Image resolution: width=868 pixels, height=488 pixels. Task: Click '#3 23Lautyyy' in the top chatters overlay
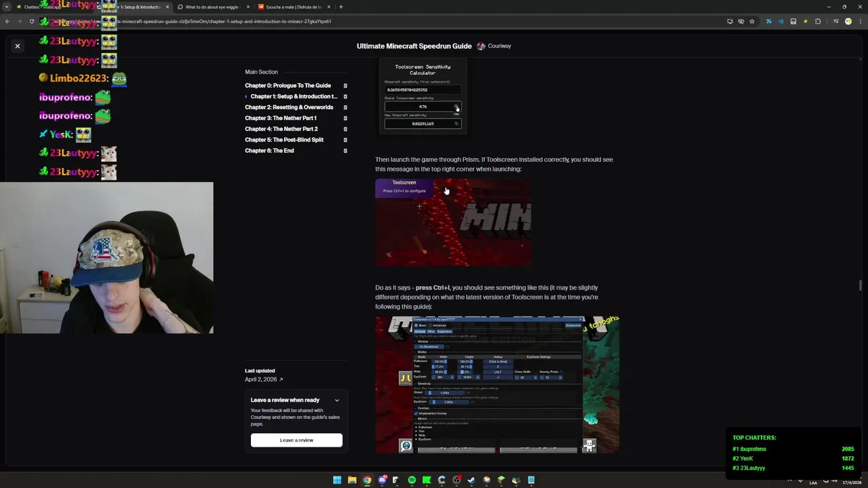pyautogui.click(x=749, y=468)
